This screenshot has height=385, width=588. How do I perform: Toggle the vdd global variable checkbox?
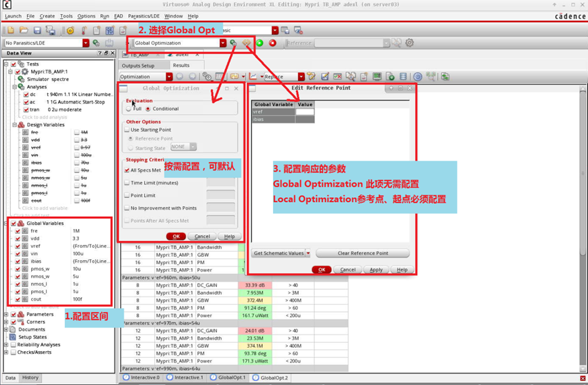(18, 238)
